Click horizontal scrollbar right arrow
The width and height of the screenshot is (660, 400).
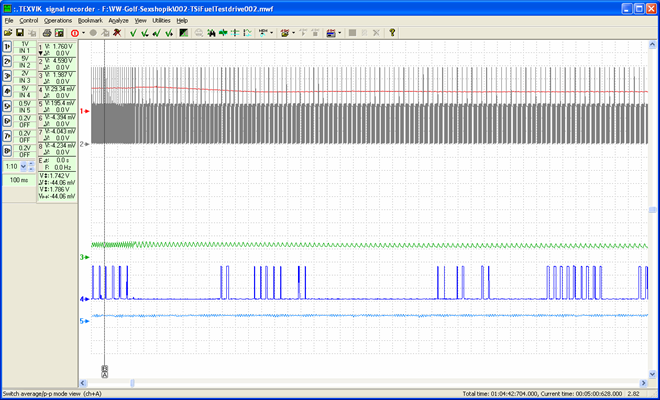[x=643, y=383]
